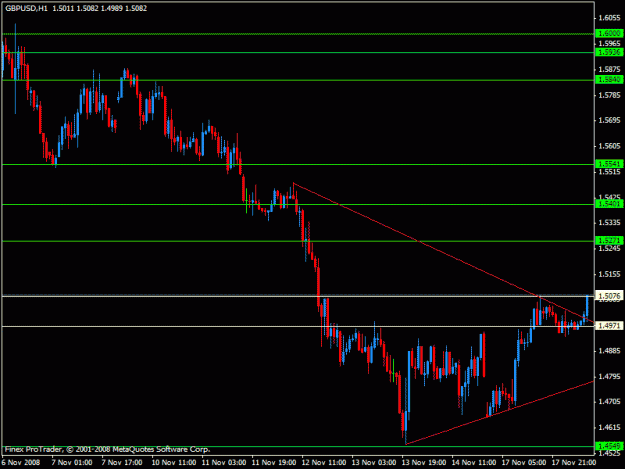Screen dimensions: 625x469
Task: Click the 11 Nov 19:00 time label
Action: (x=274, y=462)
